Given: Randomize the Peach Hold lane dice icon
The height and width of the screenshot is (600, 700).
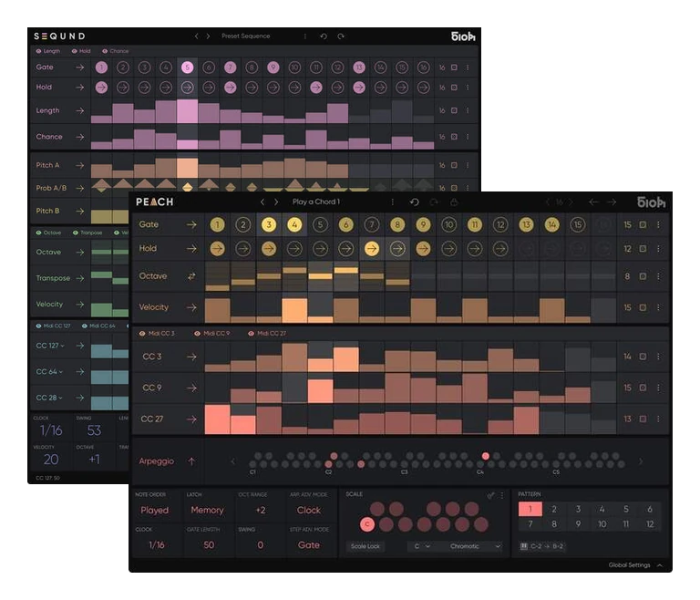Looking at the screenshot, I should [x=643, y=248].
